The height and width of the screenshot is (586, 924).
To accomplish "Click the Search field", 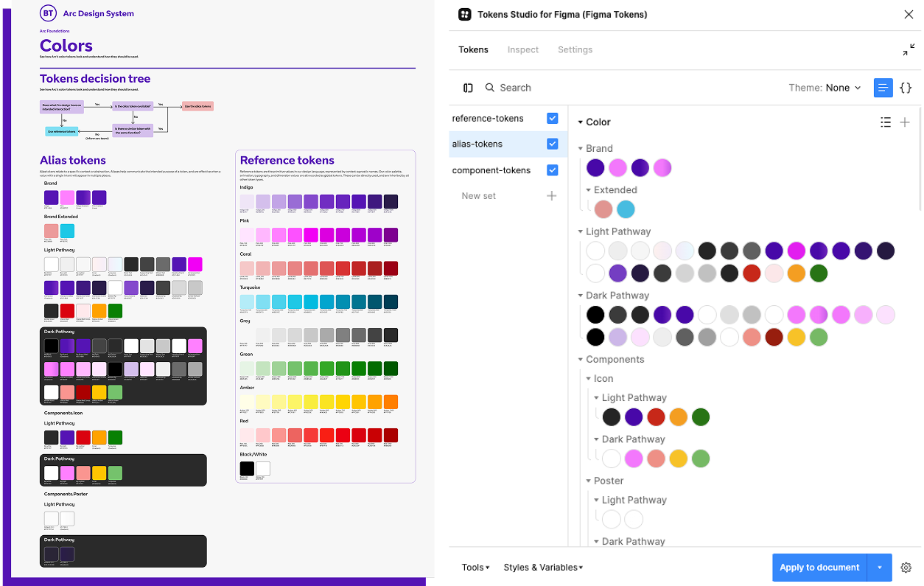I will 515,88.
